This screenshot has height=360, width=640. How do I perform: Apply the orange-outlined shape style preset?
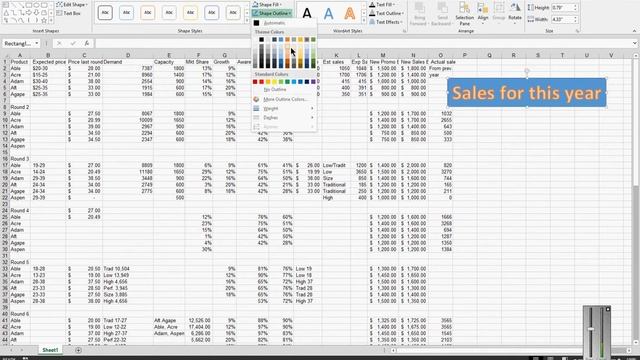148,13
